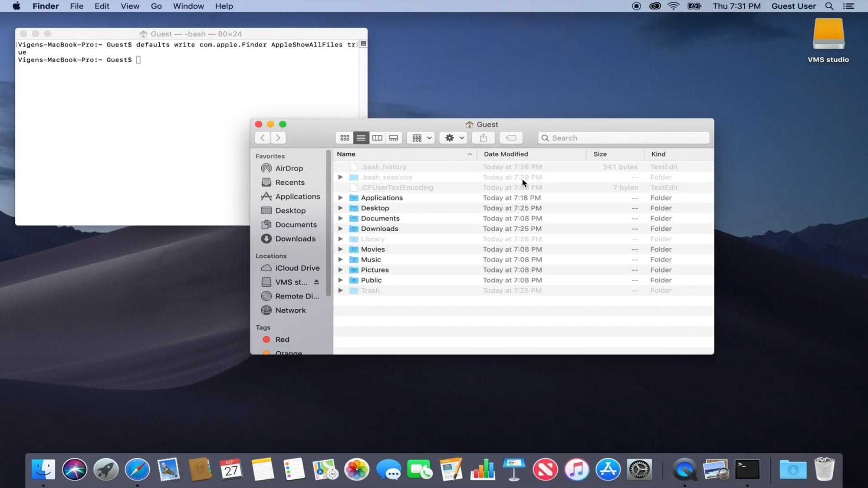Expand the Library folder row
The height and width of the screenshot is (488, 868).
pyautogui.click(x=341, y=239)
